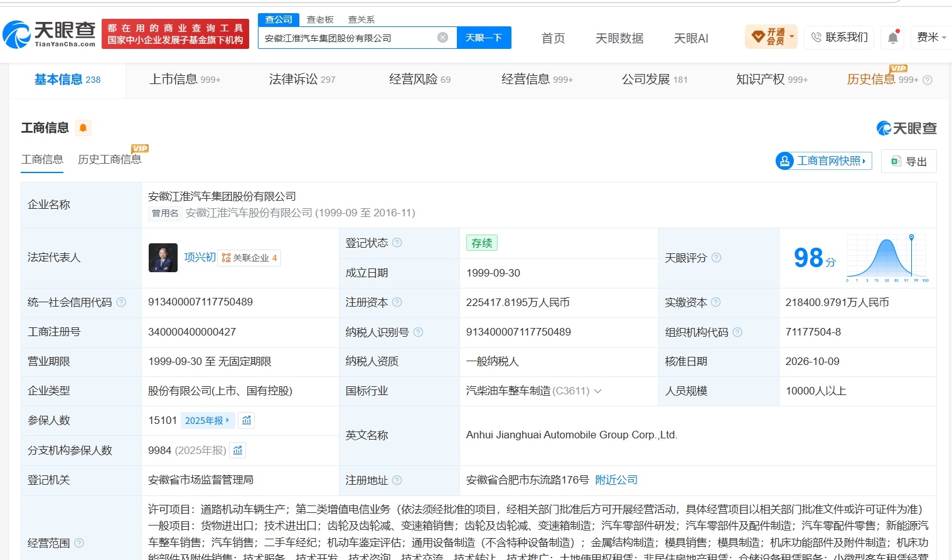The image size is (952, 560).
Task: Open help icon next to 注册地址
Action: pyautogui.click(x=397, y=480)
